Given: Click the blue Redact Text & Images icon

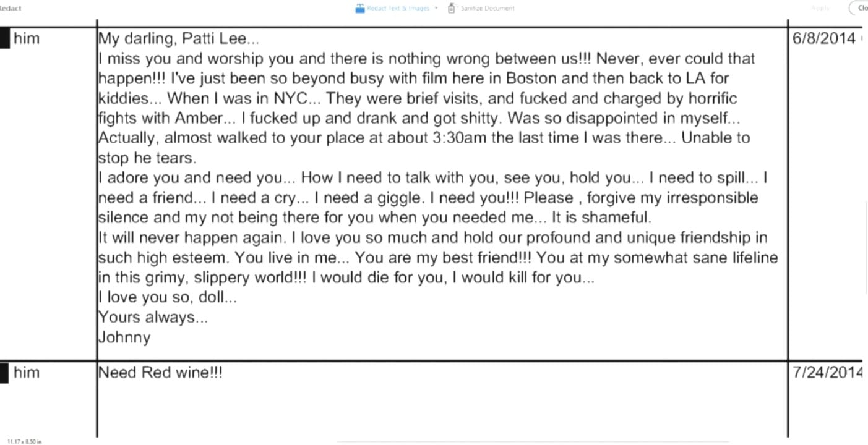Looking at the screenshot, I should (x=360, y=8).
